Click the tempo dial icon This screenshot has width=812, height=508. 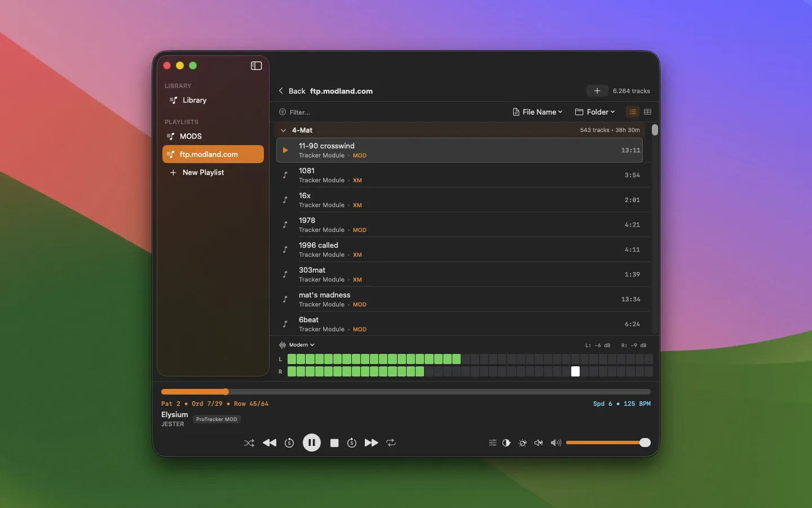tap(523, 443)
